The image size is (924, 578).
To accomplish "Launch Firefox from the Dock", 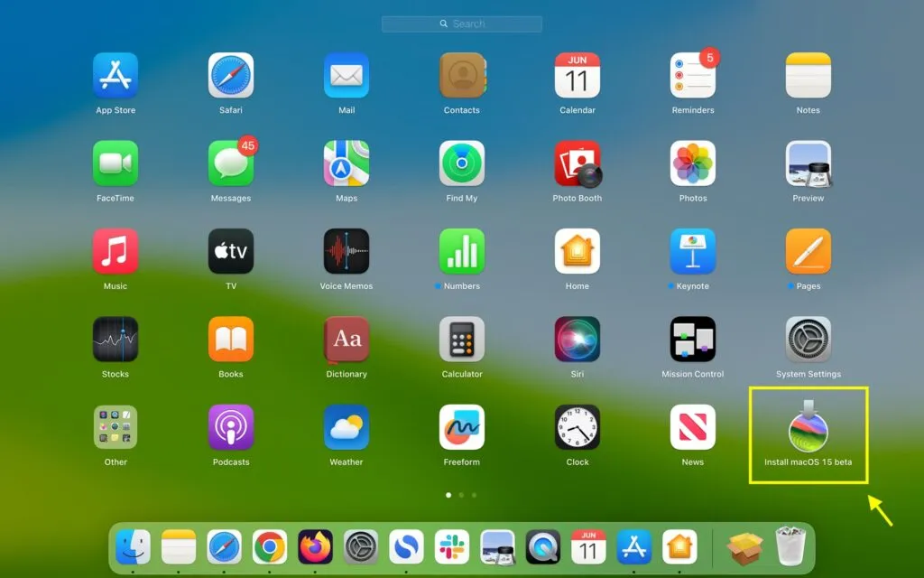I will (315, 546).
